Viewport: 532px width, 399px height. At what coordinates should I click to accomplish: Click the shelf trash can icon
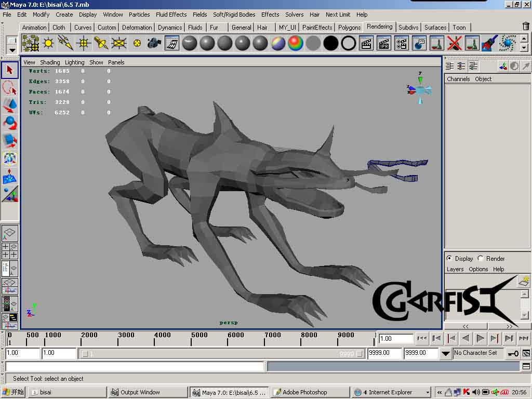pyautogui.click(x=526, y=26)
